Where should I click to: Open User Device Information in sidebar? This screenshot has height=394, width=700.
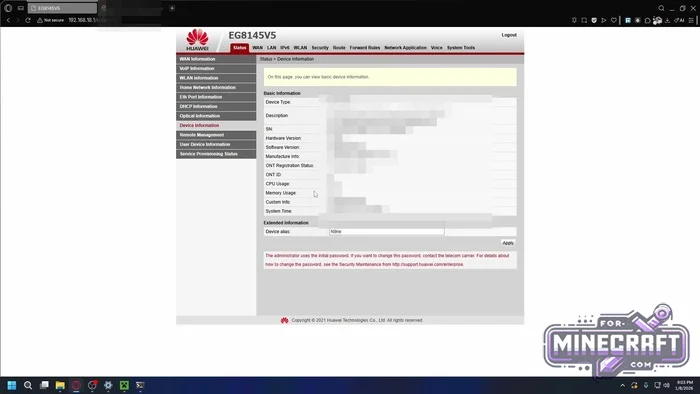[216, 145]
